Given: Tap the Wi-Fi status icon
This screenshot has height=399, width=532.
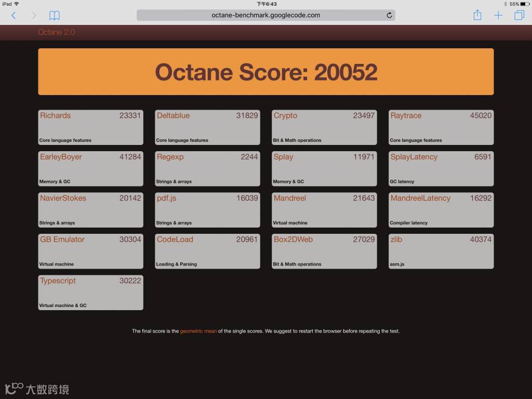Looking at the screenshot, I should click(x=16, y=4).
